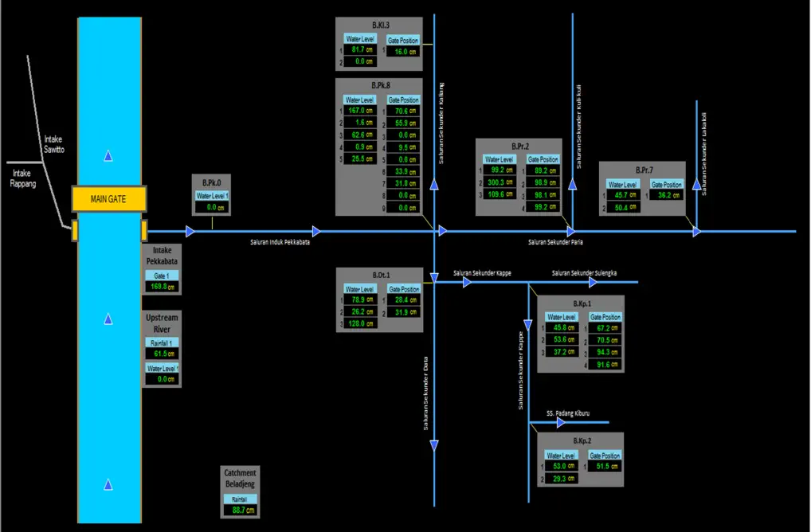Click the yellow Pekkabata gate on river's right edge
Image resolution: width=811 pixels, height=532 pixels.
point(144,231)
